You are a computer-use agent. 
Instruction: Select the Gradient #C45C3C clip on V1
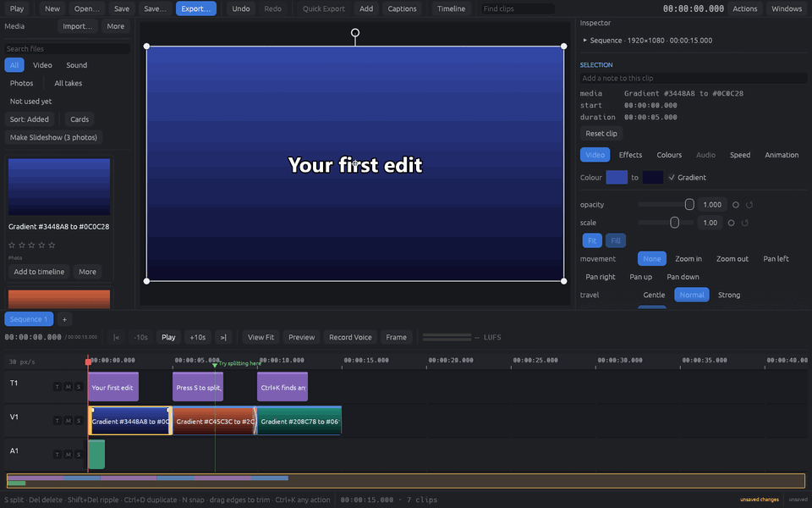point(214,421)
